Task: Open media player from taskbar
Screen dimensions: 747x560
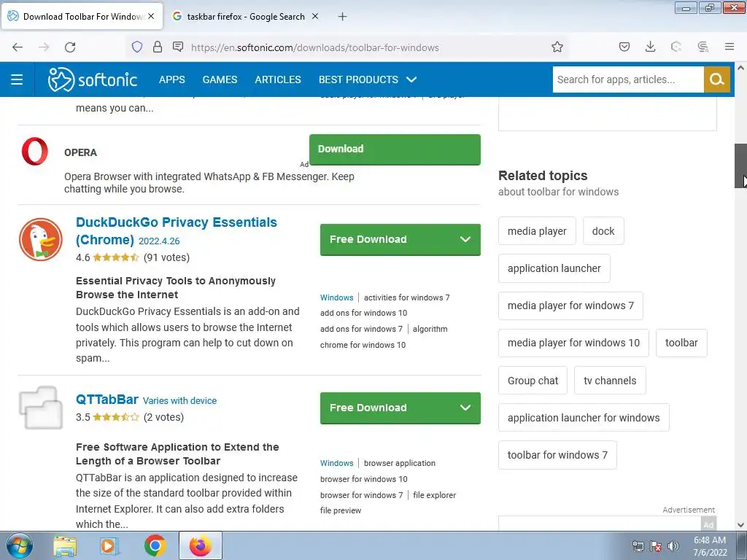Action: [109, 546]
